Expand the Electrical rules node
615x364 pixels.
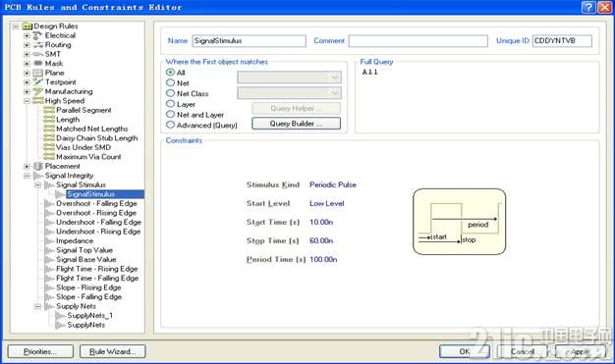pyautogui.click(x=27, y=35)
